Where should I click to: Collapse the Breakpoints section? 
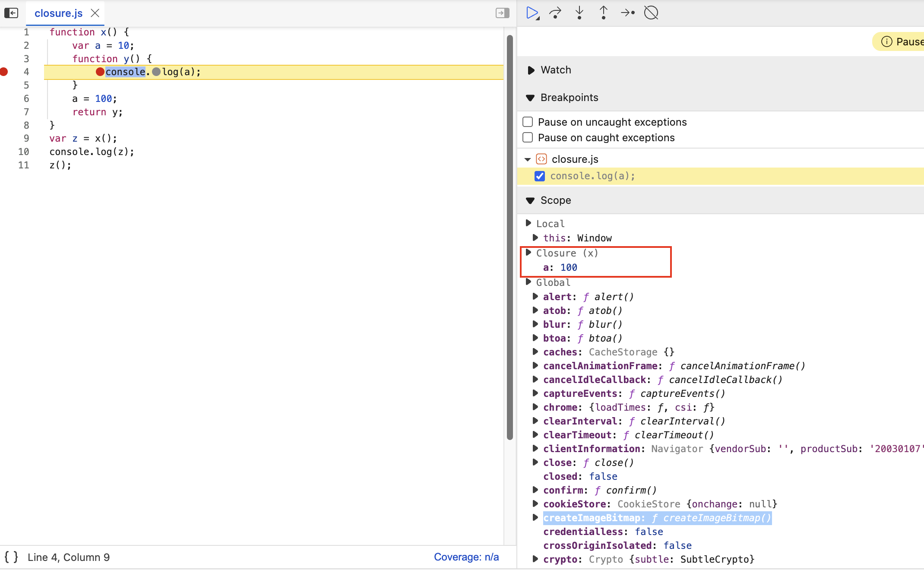pyautogui.click(x=531, y=98)
